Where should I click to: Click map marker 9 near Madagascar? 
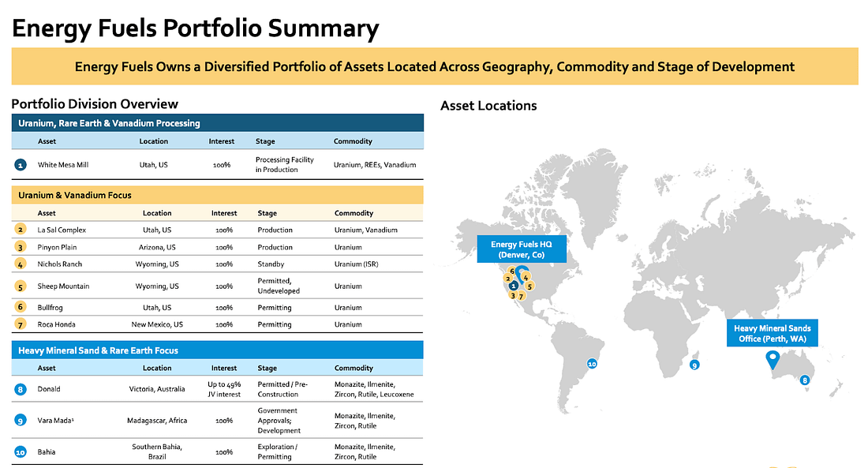694,365
